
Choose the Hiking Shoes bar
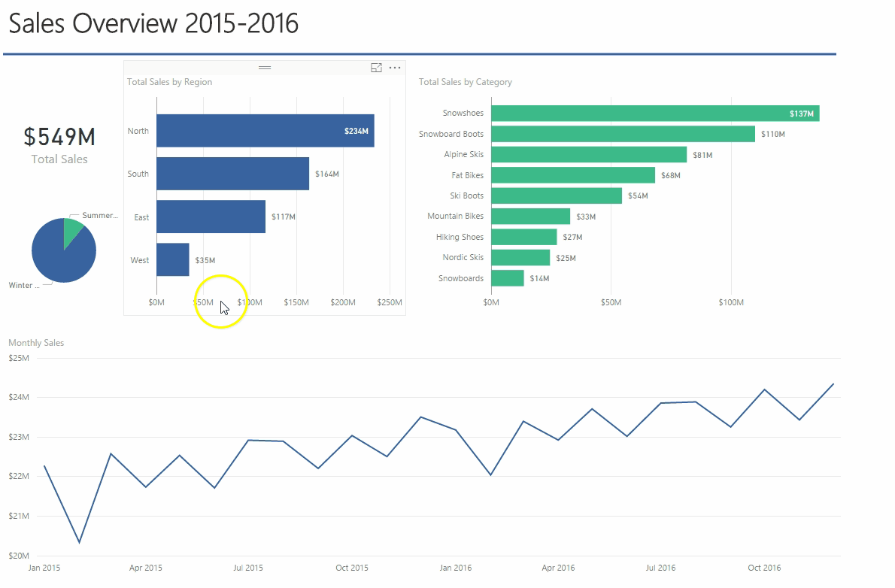524,237
